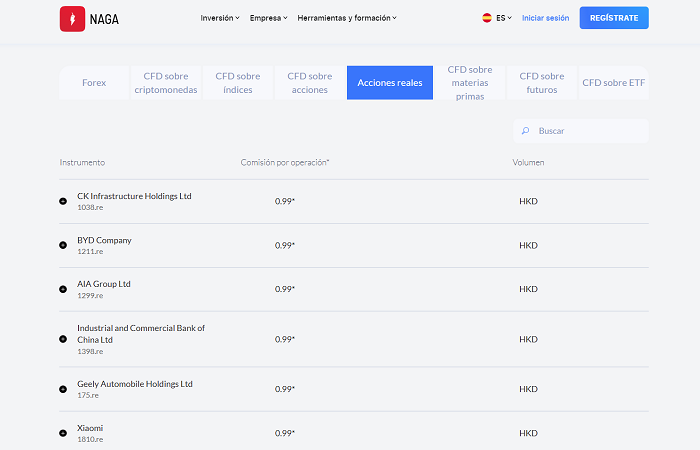Click the Geely Automobile Holdings row icon
Screen dimensions: 700x450
coord(63,389)
